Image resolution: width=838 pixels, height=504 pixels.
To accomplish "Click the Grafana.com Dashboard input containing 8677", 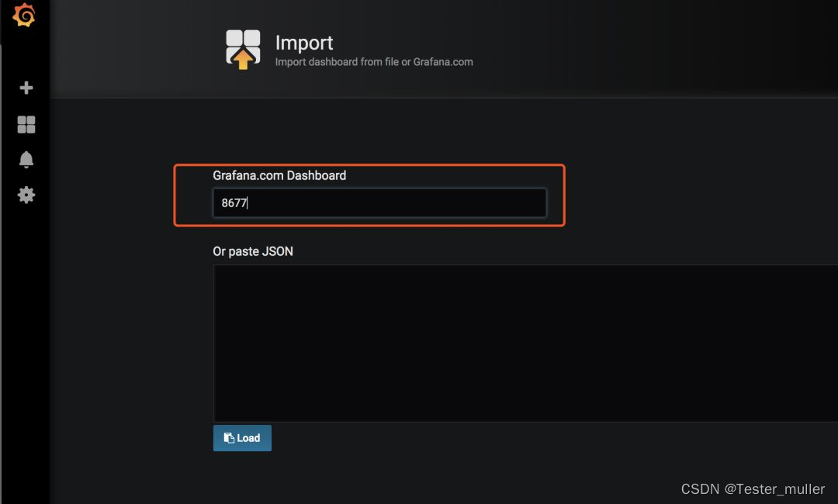I will coord(379,203).
